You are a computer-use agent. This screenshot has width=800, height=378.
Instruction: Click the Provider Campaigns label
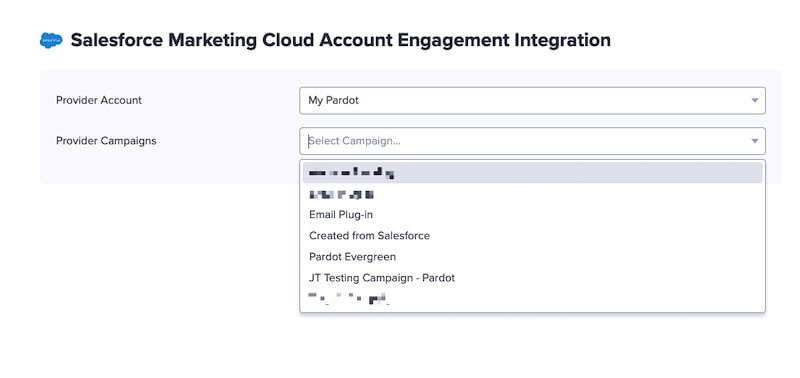pos(106,141)
